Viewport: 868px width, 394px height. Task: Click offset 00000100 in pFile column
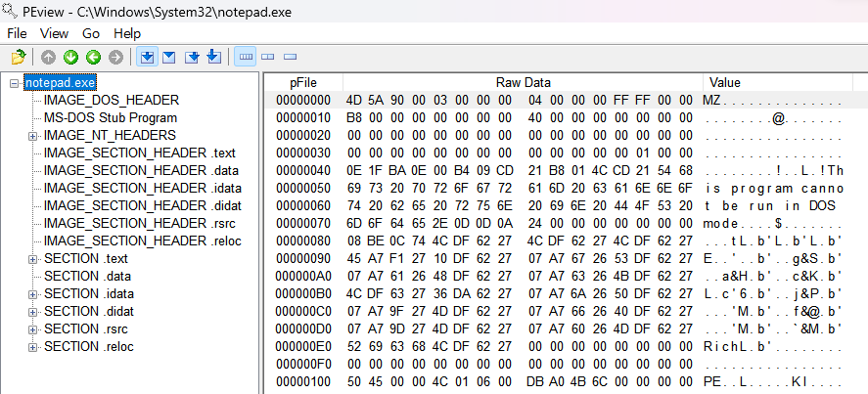303,382
